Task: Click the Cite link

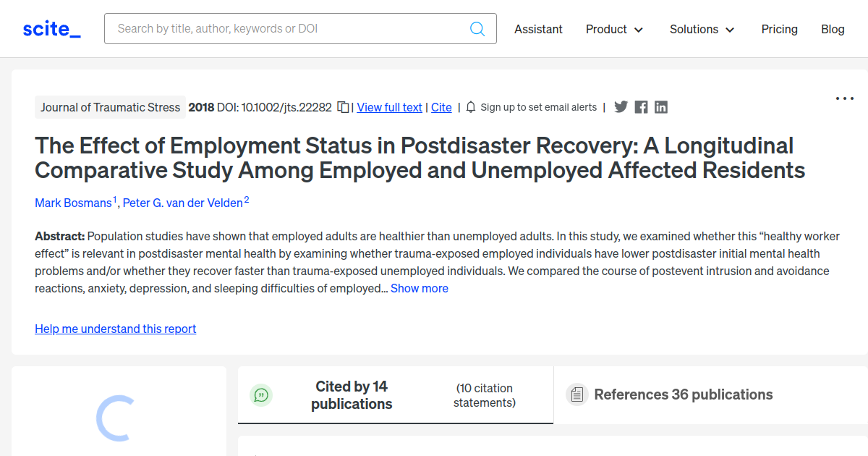Action: coord(441,107)
